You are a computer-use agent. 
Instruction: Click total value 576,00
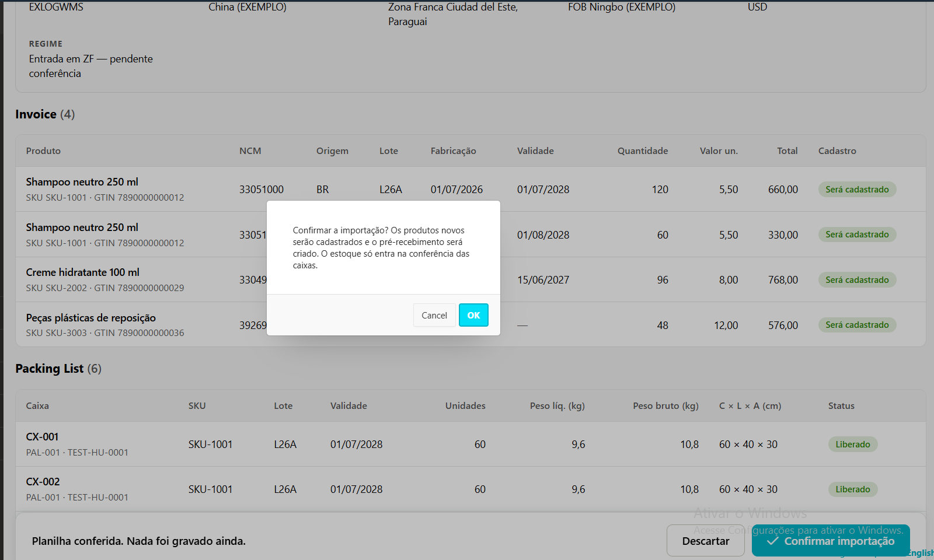(x=783, y=325)
